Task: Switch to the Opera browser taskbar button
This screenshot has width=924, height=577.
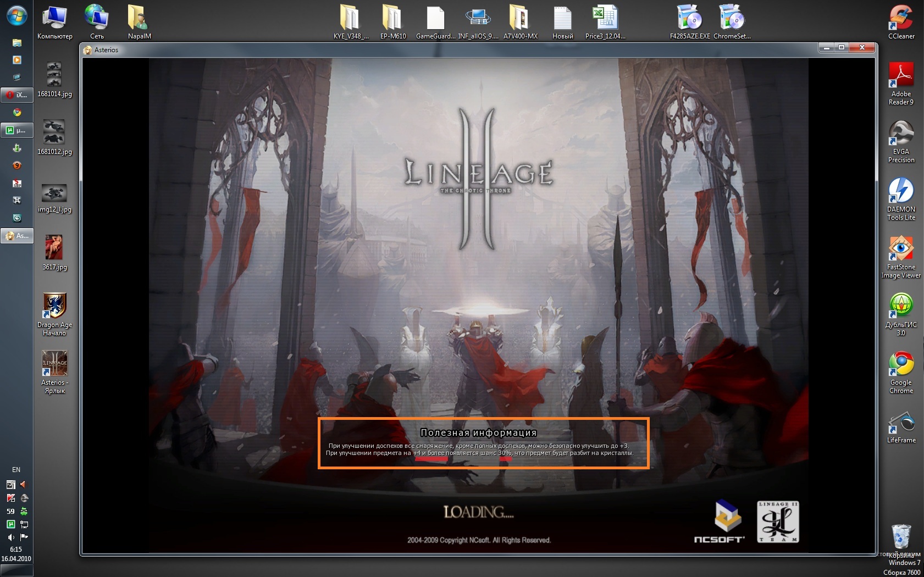Action: tap(16, 95)
